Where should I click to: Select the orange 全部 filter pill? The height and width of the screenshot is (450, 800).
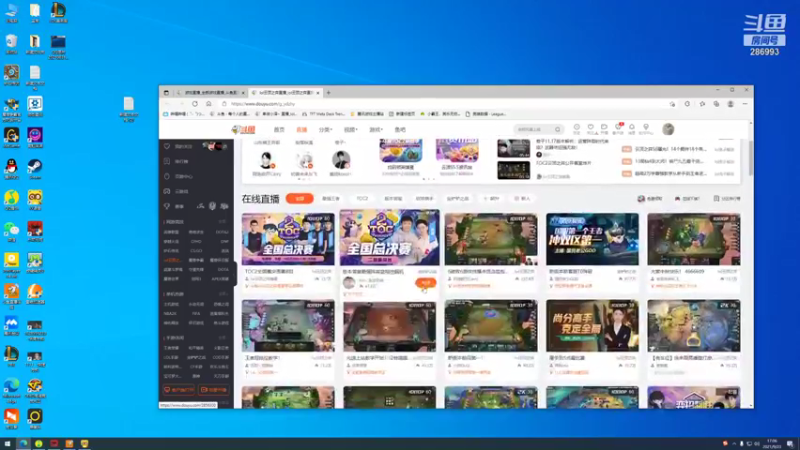[299, 198]
